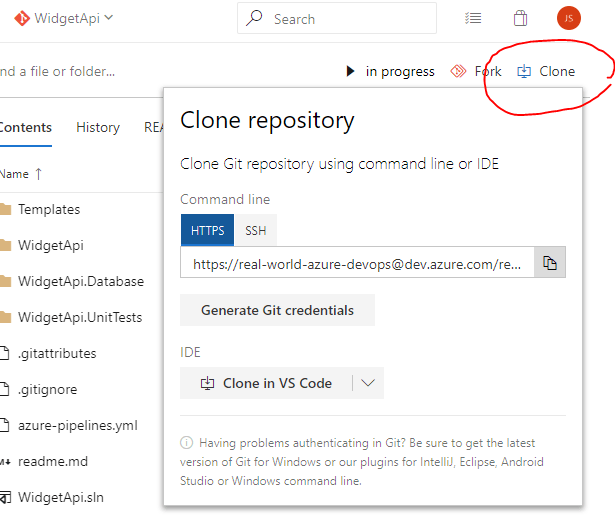Click the clone URL text field

[x=357, y=262]
